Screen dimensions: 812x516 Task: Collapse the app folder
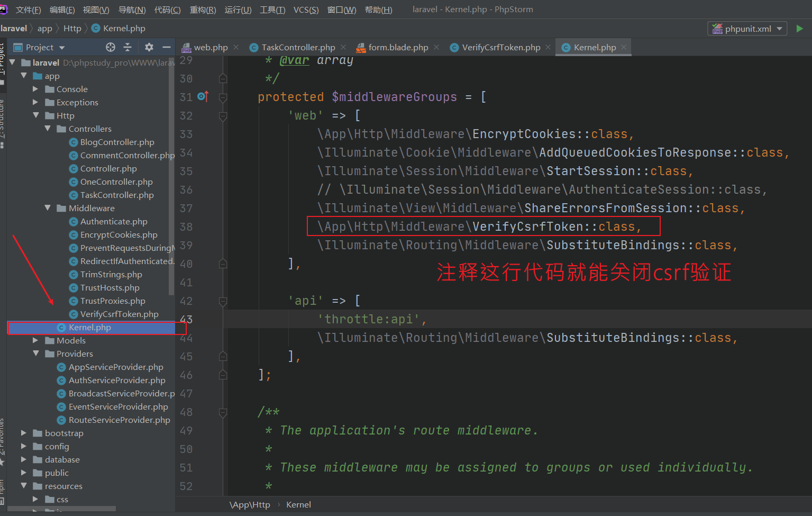pos(24,76)
